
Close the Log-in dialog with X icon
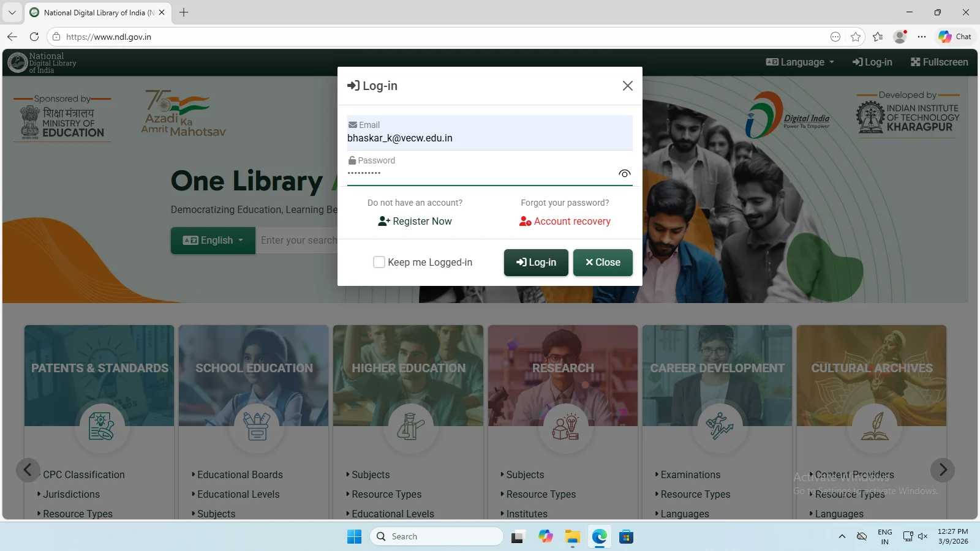(x=627, y=86)
